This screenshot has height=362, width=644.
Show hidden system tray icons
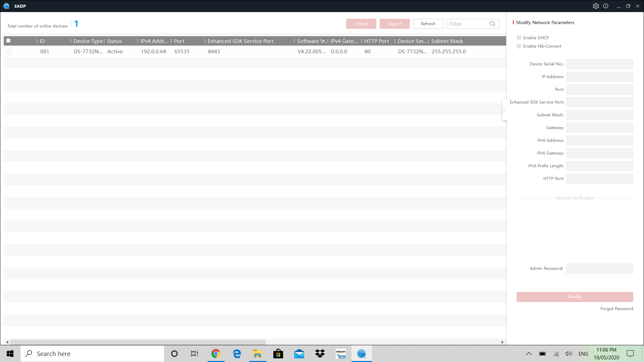click(529, 354)
